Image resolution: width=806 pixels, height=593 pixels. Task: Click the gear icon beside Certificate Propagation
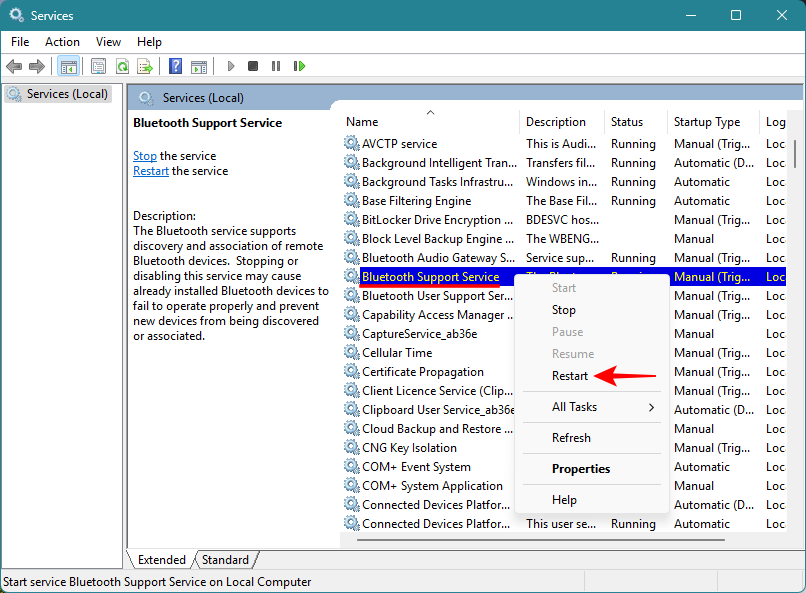click(x=352, y=372)
